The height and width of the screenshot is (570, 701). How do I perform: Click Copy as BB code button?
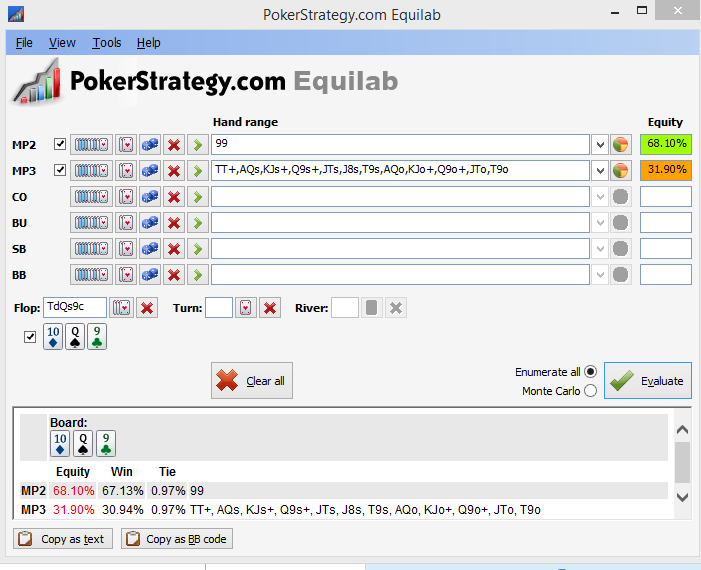pos(177,539)
